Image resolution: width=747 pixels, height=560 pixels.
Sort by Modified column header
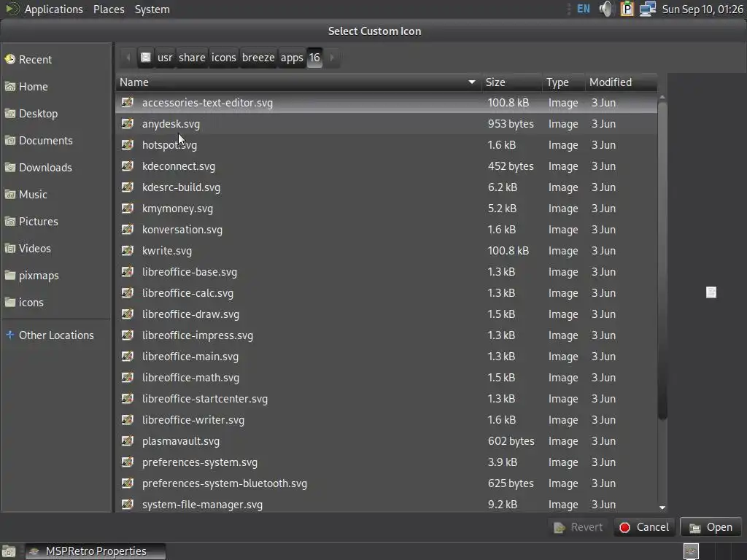pos(622,82)
